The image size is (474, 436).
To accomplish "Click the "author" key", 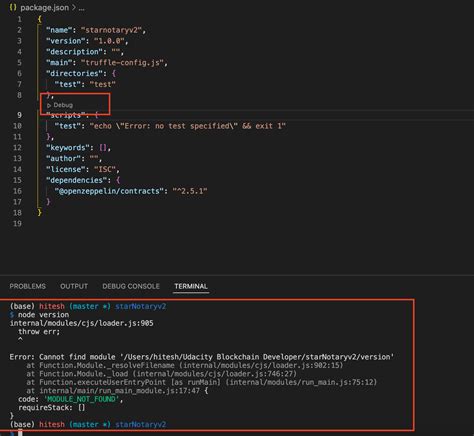I will point(64,158).
